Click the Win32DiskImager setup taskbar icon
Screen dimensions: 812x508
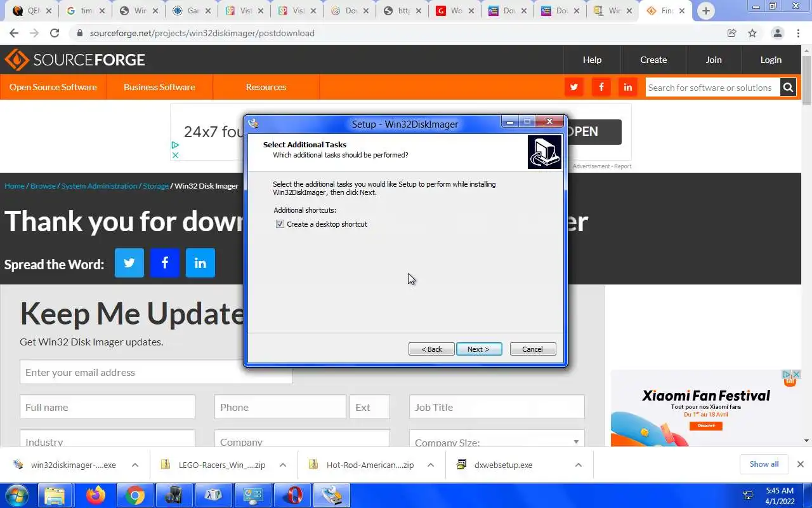tap(332, 495)
